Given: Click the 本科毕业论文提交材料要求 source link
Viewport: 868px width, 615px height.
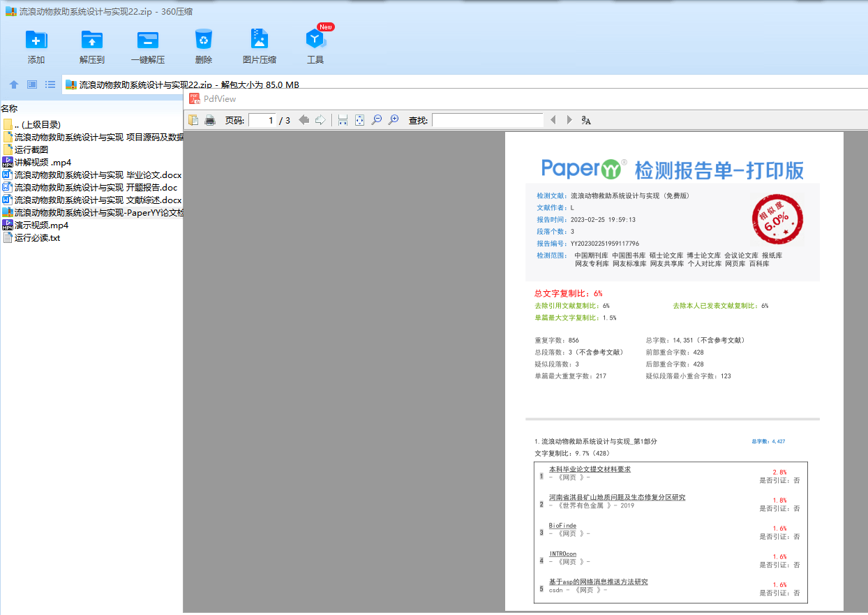Looking at the screenshot, I should pyautogui.click(x=590, y=469).
